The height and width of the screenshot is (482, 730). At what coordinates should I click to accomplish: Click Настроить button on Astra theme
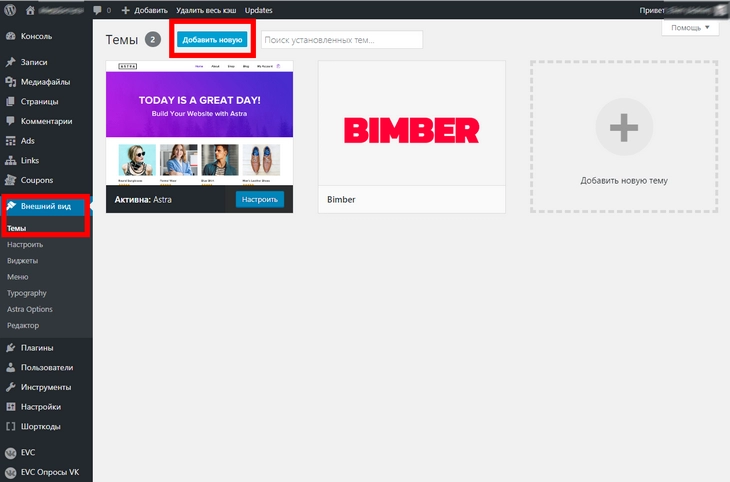coord(259,199)
